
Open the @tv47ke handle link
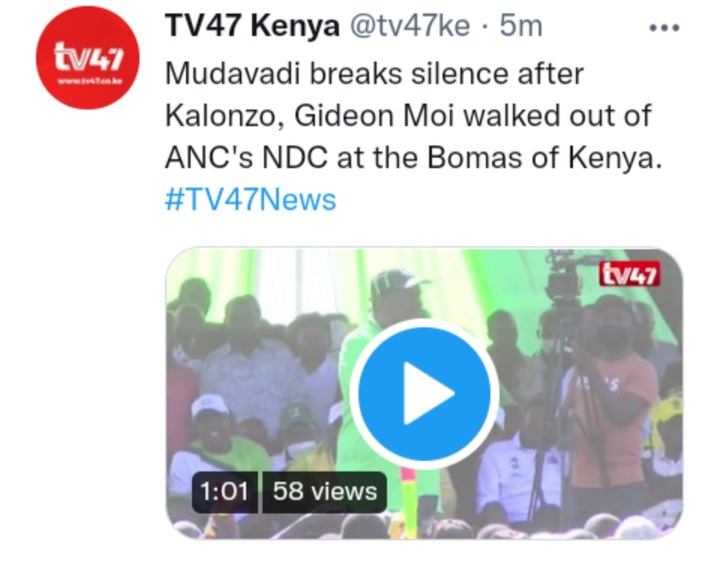click(x=411, y=26)
